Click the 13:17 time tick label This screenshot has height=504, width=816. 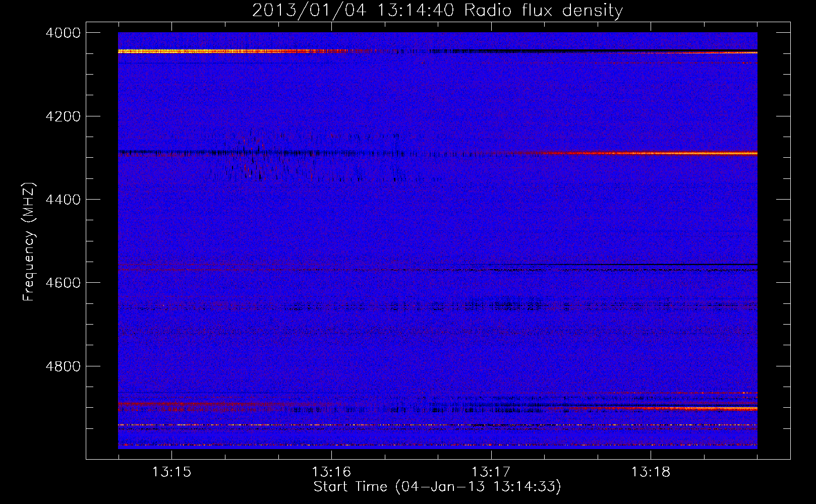(491, 472)
